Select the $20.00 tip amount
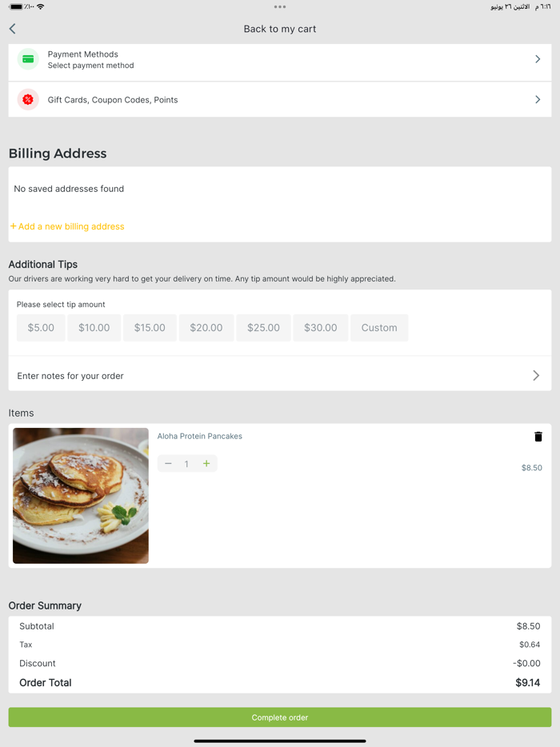This screenshot has height=747, width=560. [x=206, y=327]
